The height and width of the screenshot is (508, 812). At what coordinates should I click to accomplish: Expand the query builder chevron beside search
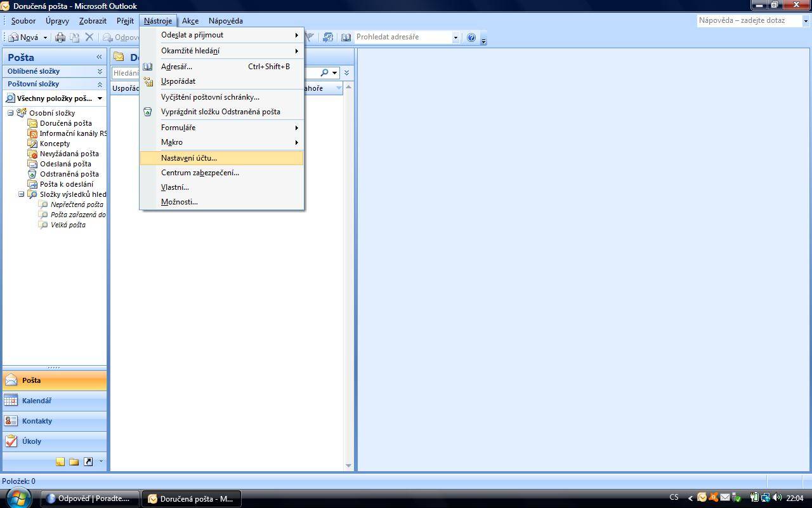coord(346,73)
